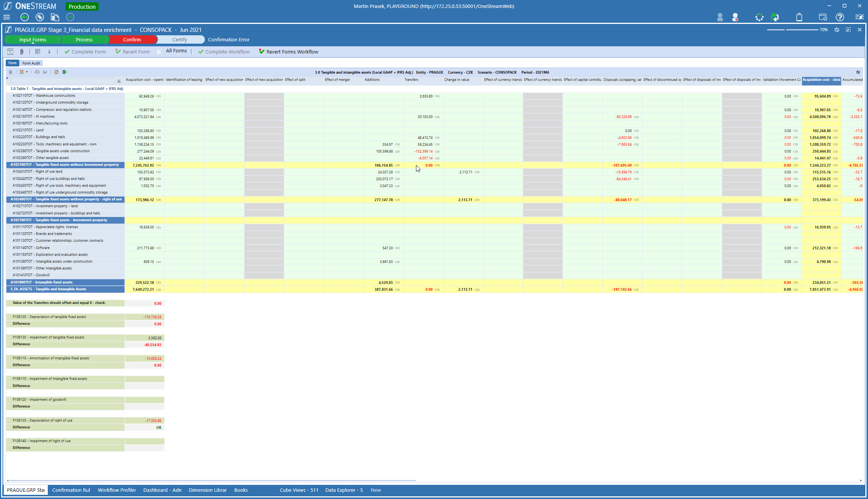Open the row suppression dropdown arrow

(x=27, y=72)
